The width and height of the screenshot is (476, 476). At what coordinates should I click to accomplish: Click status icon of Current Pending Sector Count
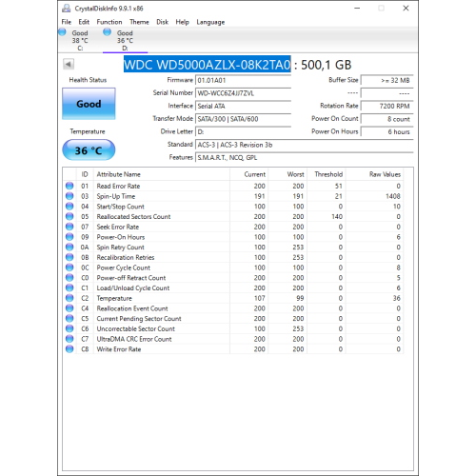(x=69, y=318)
